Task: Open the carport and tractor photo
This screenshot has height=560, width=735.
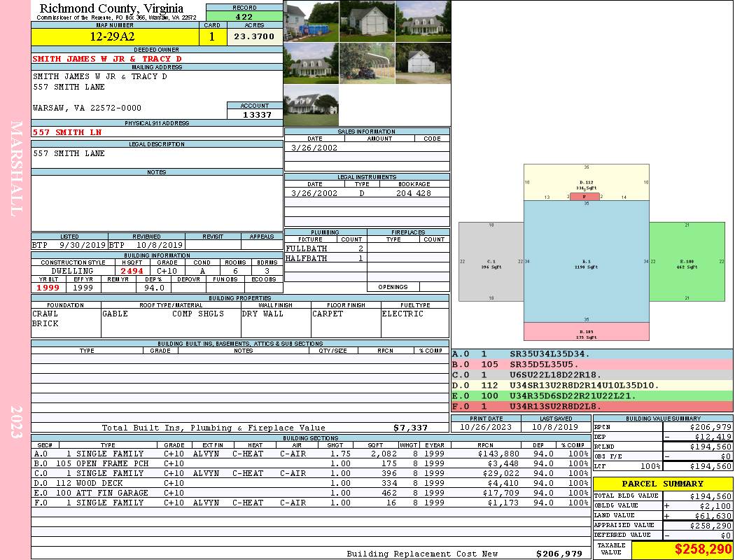Action: [367, 63]
